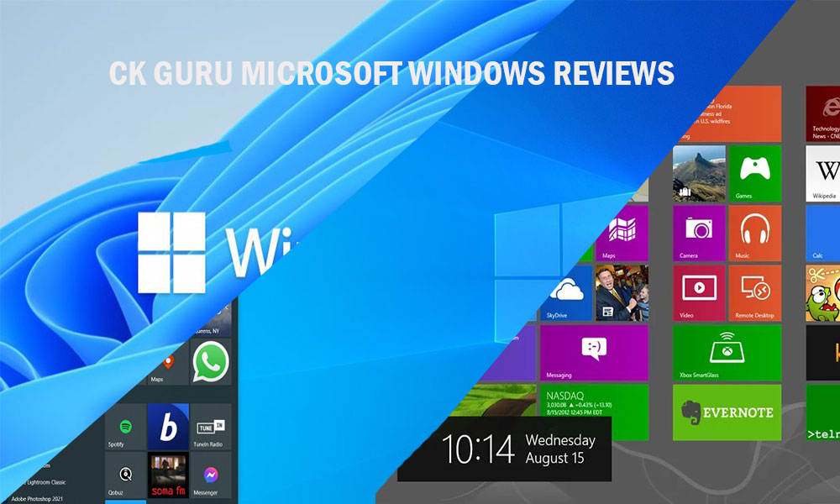Open the Messenger tile
The width and height of the screenshot is (840, 504).
point(211,475)
